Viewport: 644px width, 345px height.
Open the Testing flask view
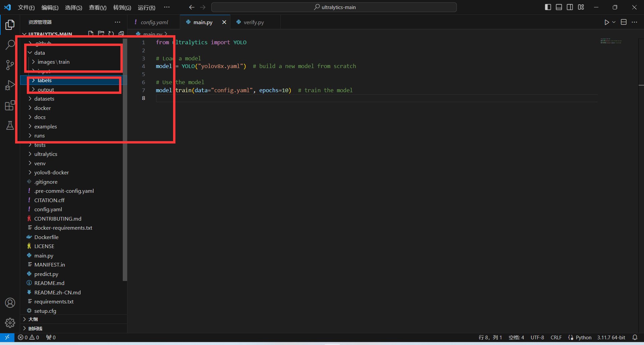(10, 126)
